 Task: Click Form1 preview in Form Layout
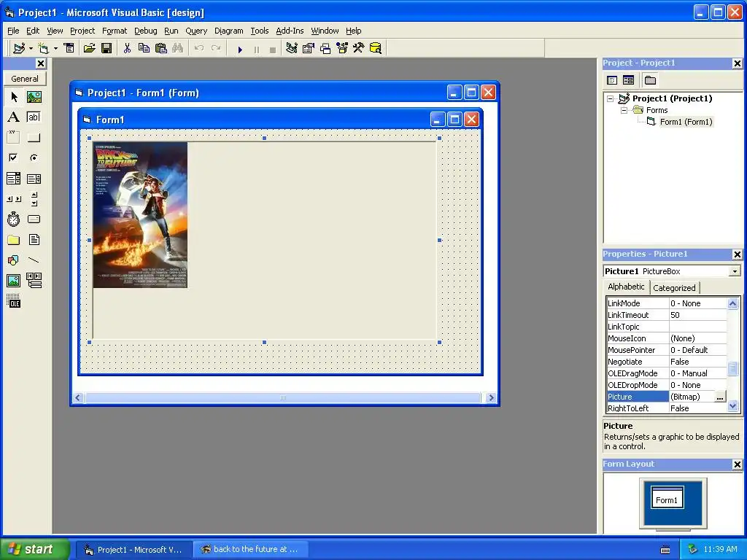pos(667,498)
